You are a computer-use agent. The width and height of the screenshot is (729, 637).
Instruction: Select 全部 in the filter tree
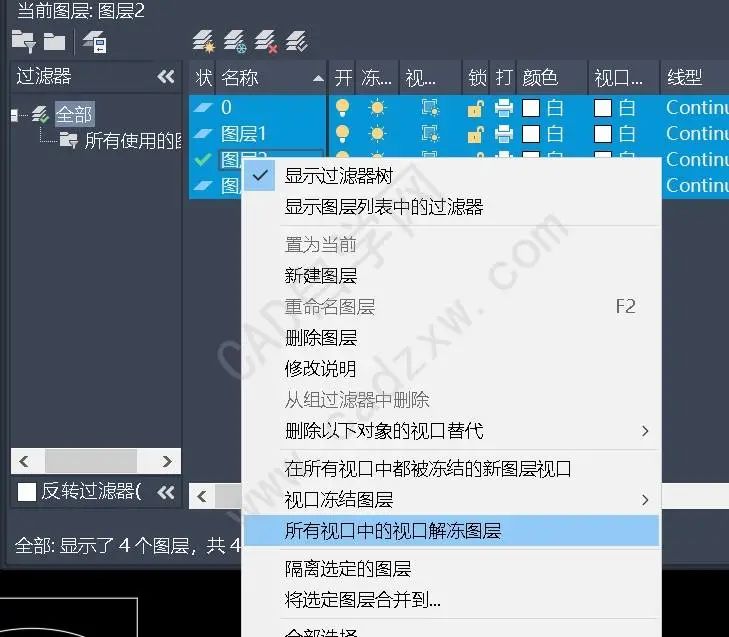tap(74, 114)
